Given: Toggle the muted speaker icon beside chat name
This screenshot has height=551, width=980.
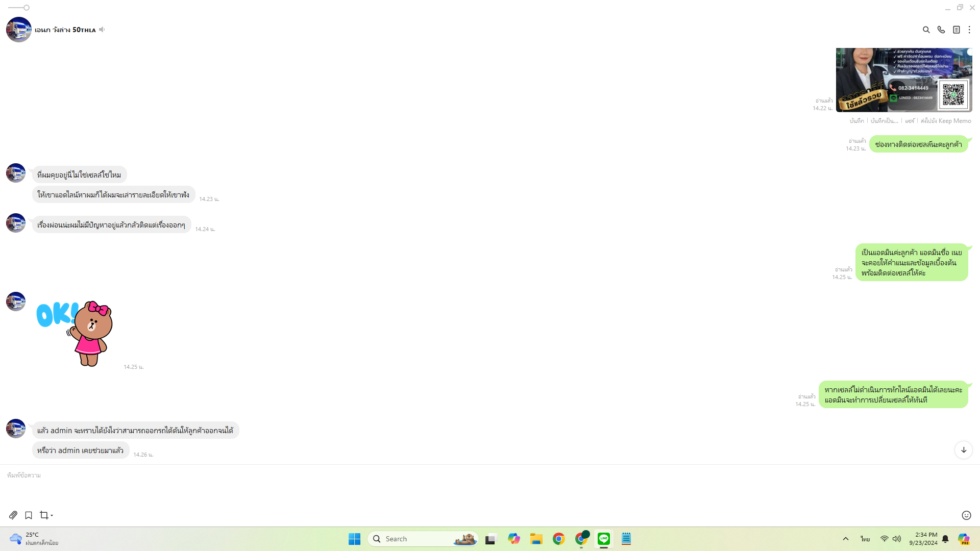Looking at the screenshot, I should click(x=102, y=30).
